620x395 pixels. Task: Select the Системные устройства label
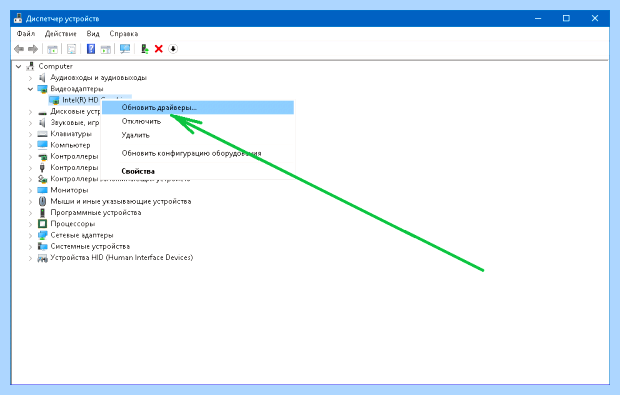pos(90,246)
